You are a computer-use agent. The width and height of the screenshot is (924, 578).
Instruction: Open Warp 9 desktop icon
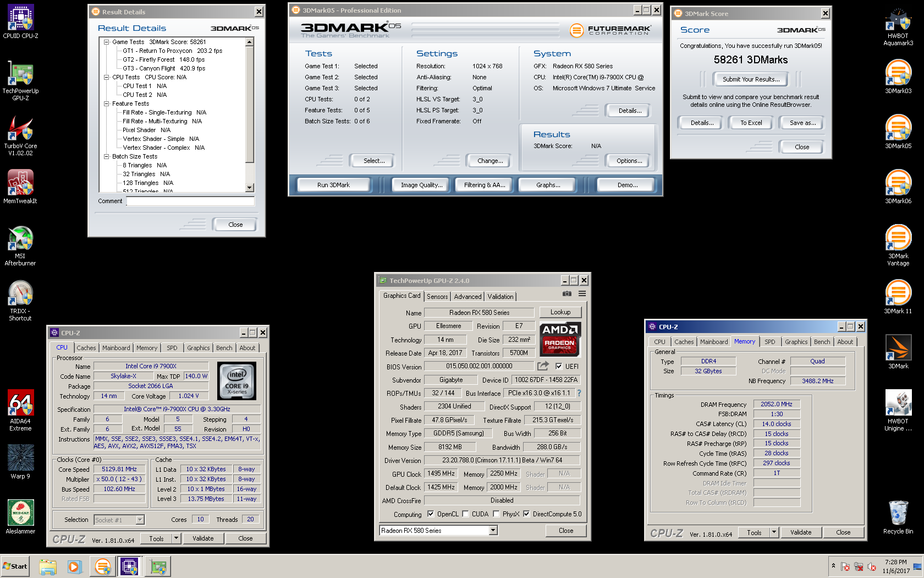pyautogui.click(x=20, y=462)
